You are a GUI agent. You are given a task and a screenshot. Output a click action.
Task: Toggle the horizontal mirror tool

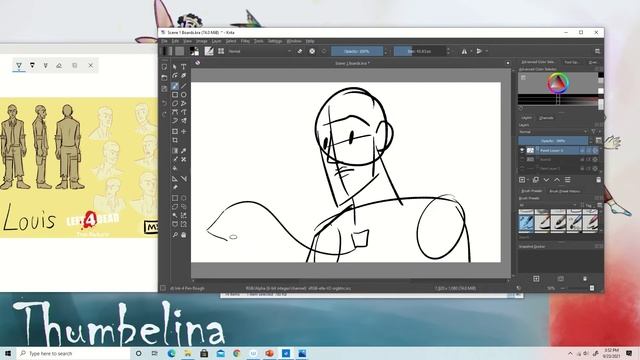(x=464, y=51)
